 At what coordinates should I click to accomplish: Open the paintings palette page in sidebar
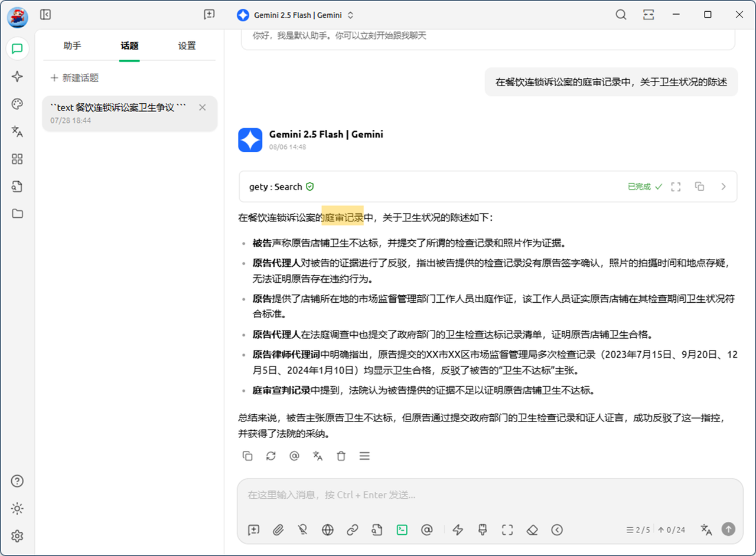pyautogui.click(x=17, y=104)
